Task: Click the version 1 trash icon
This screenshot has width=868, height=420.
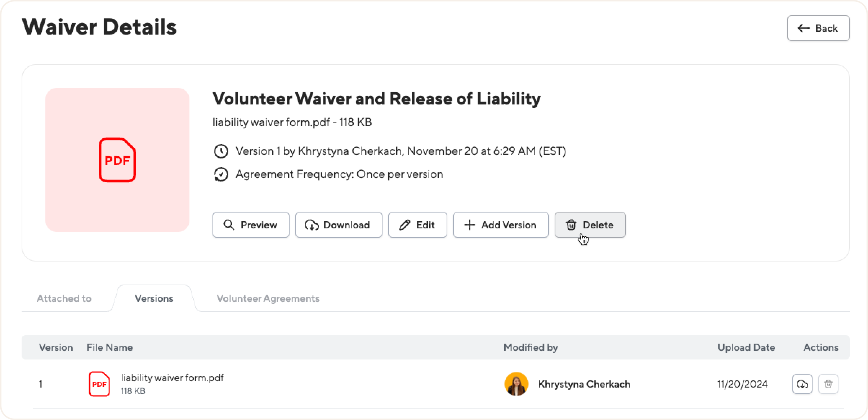Action: click(x=828, y=384)
